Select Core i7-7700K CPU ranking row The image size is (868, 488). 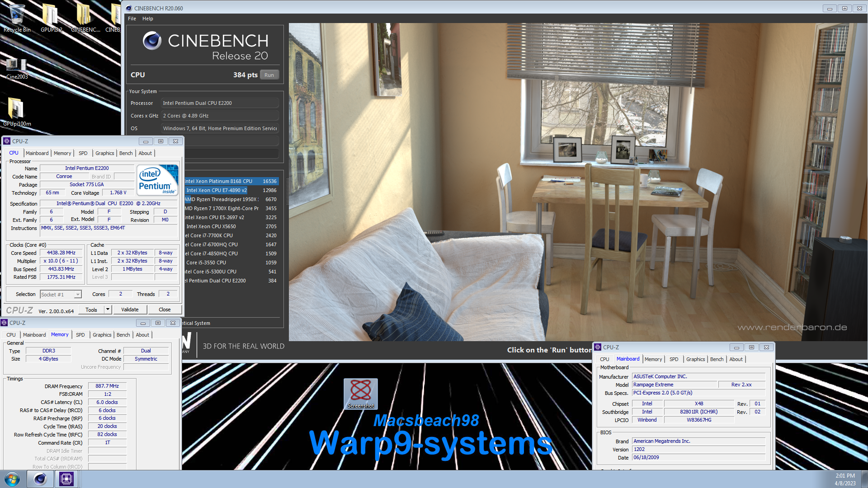231,235
